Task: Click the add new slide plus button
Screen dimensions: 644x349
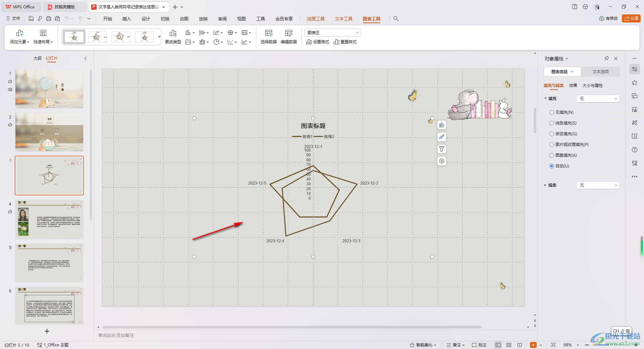Action: [x=47, y=331]
